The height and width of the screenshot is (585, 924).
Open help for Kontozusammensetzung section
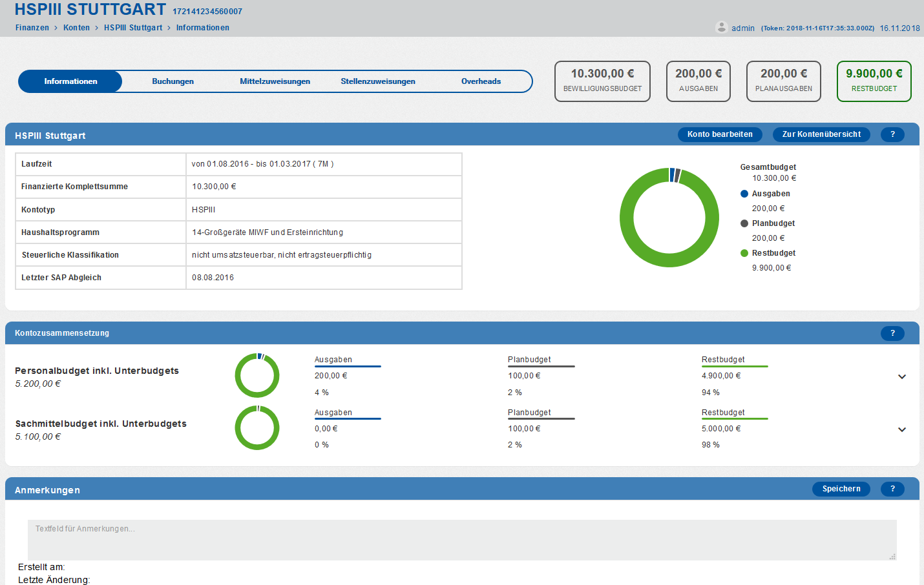pyautogui.click(x=892, y=333)
